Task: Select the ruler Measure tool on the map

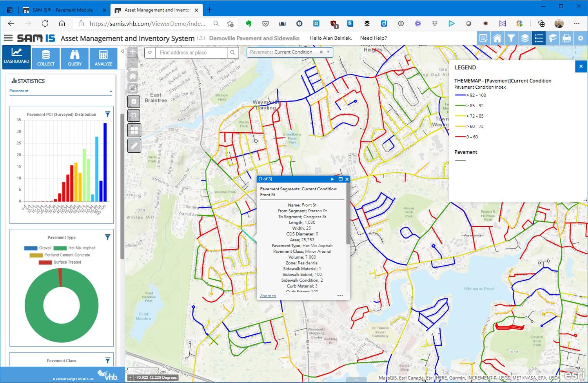Action: pyautogui.click(x=134, y=146)
